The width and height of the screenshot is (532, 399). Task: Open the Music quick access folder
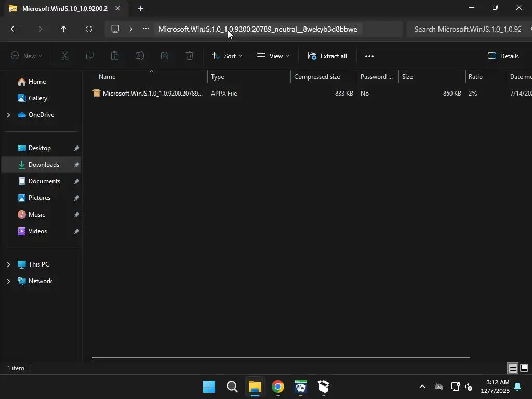37,215
